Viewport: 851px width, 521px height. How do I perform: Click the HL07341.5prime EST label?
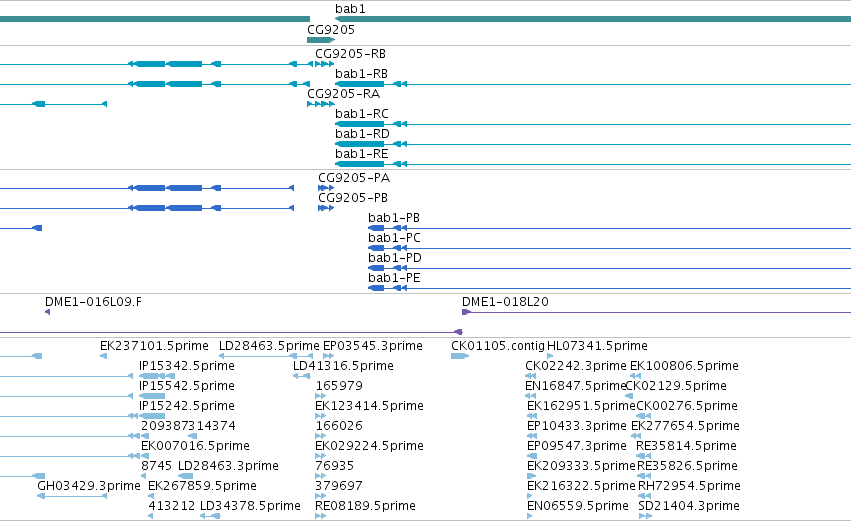pos(597,346)
